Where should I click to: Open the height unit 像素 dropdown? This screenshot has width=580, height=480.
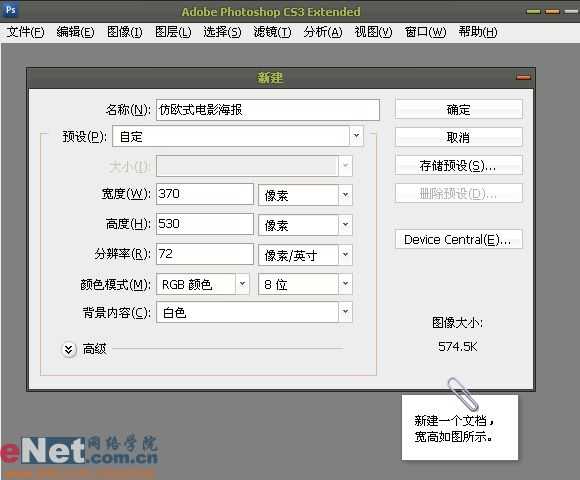tap(305, 225)
